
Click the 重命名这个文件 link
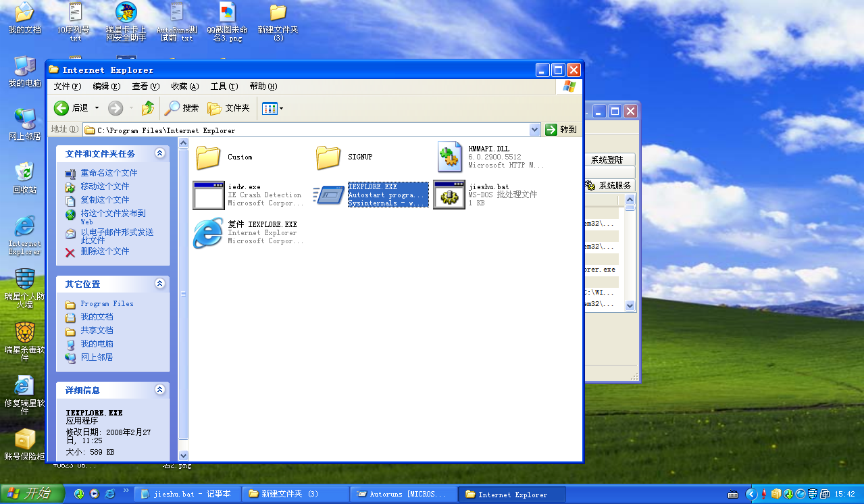(x=109, y=173)
